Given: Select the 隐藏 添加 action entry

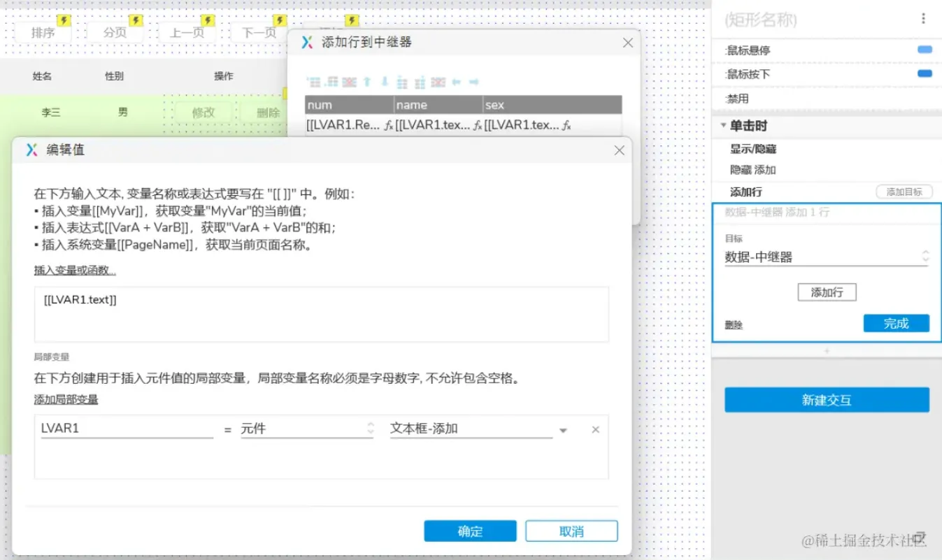Looking at the screenshot, I should pyautogui.click(x=752, y=170).
